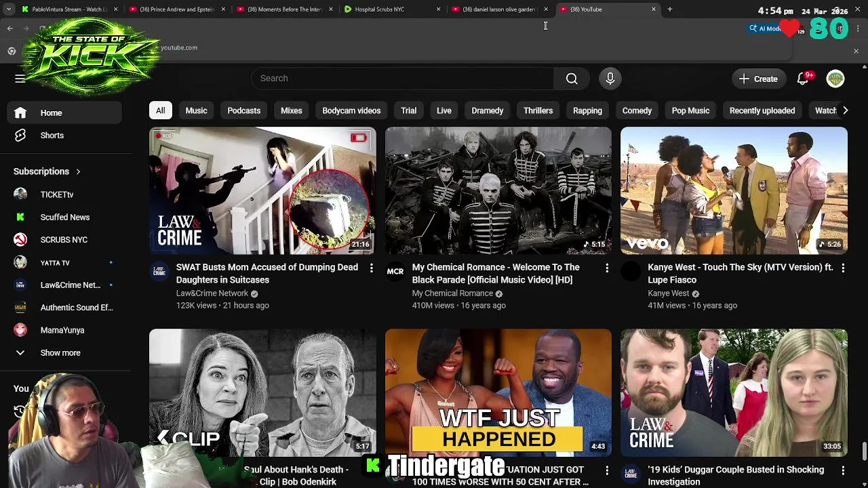Open the notifications bell
868x488 pixels.
click(x=803, y=79)
